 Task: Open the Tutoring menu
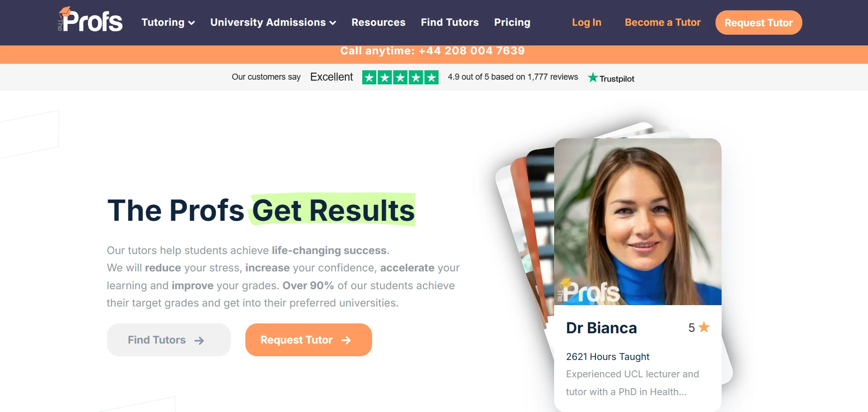168,22
